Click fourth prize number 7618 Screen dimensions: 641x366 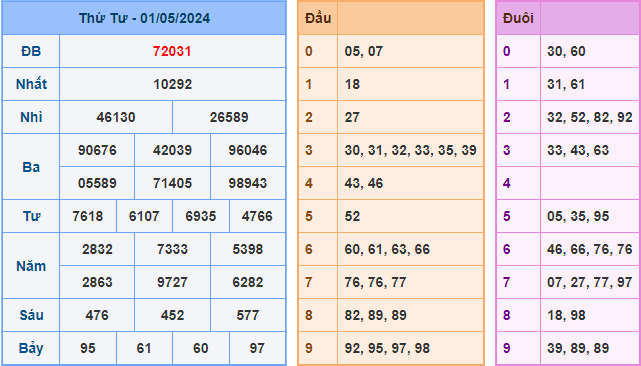88,216
